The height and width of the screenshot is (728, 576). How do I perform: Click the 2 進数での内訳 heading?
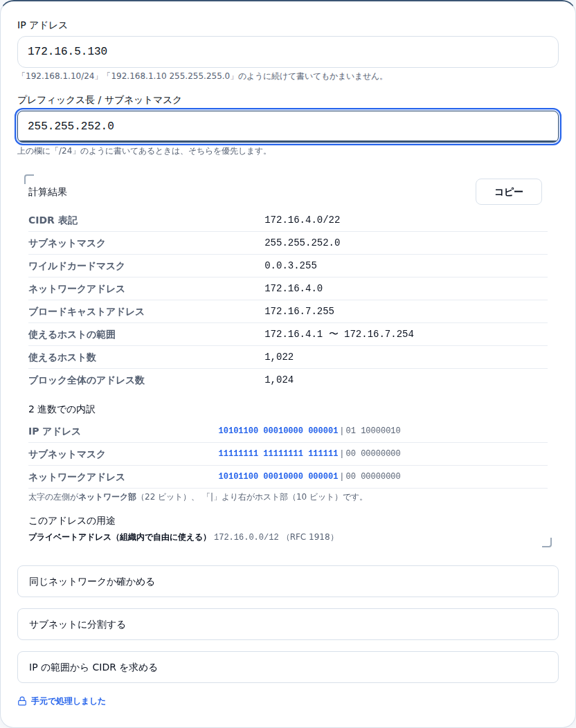coord(62,409)
